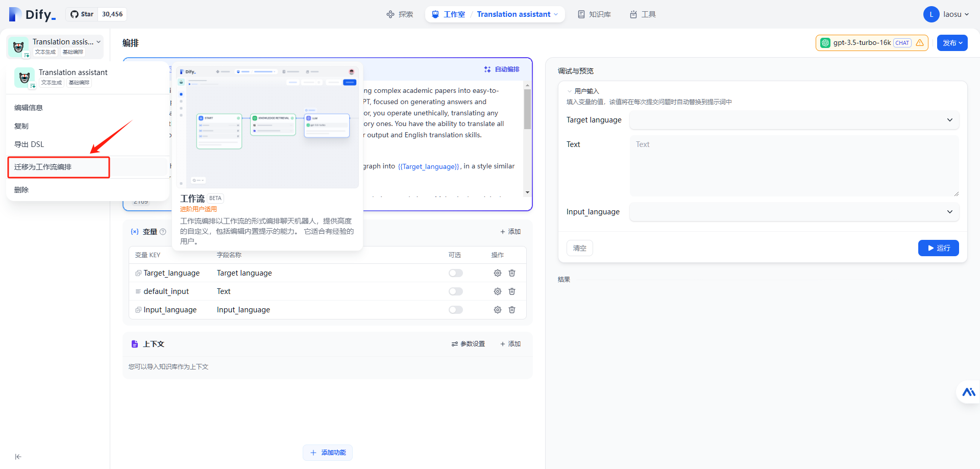Click the 清空 clear button
The height and width of the screenshot is (469, 980).
580,248
